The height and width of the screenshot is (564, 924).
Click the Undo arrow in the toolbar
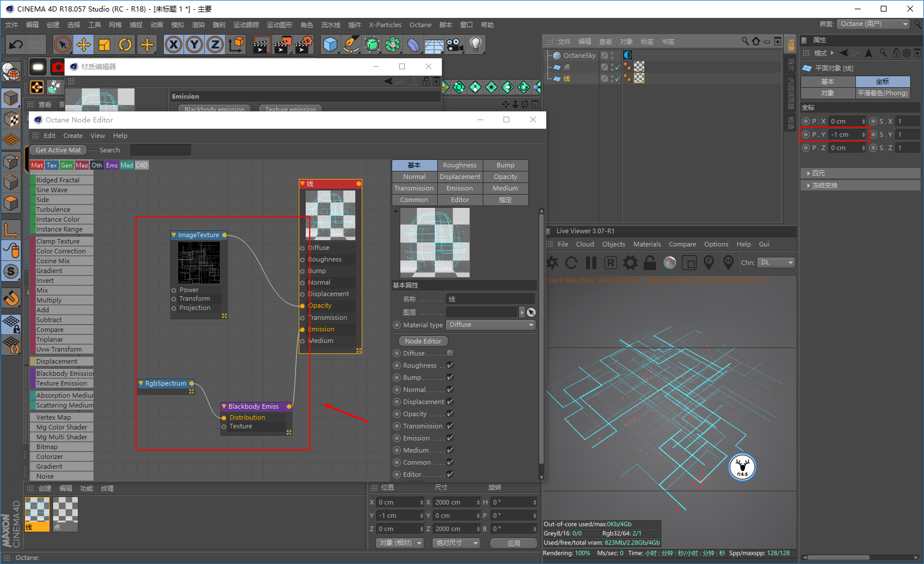pyautogui.click(x=16, y=44)
